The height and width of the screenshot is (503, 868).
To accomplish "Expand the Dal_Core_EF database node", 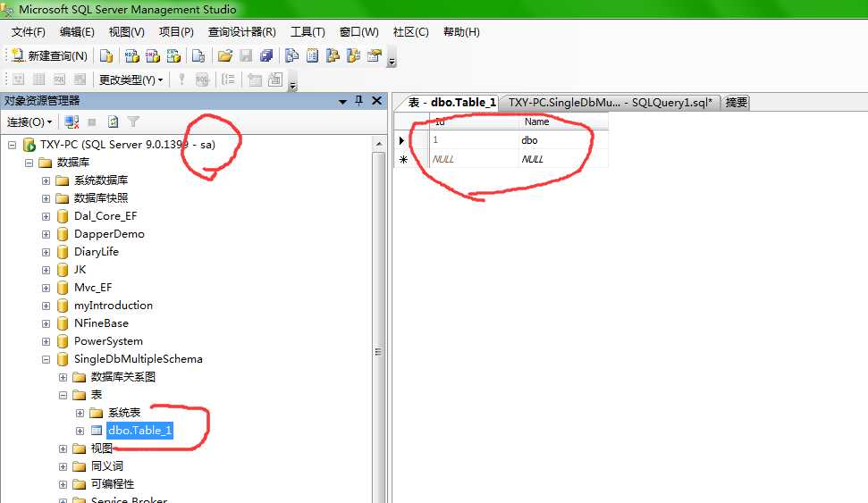I will click(x=46, y=217).
